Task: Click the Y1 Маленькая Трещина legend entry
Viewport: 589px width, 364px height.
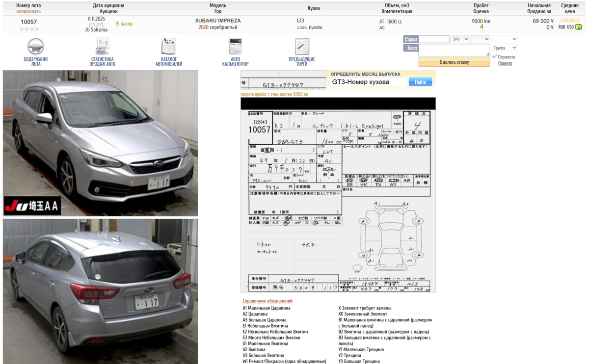Action: [x=361, y=349]
